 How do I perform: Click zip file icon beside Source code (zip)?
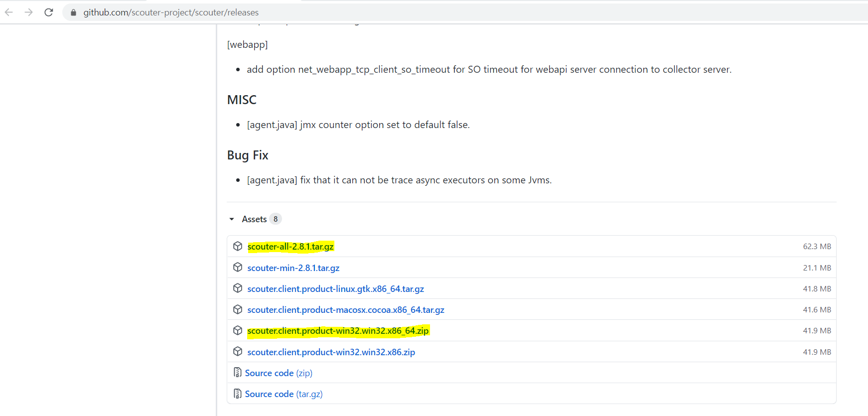click(238, 373)
